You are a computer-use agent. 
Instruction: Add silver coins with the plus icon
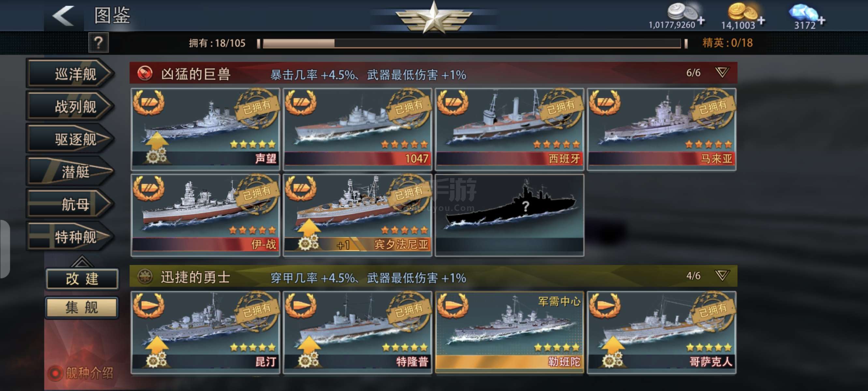click(x=701, y=21)
